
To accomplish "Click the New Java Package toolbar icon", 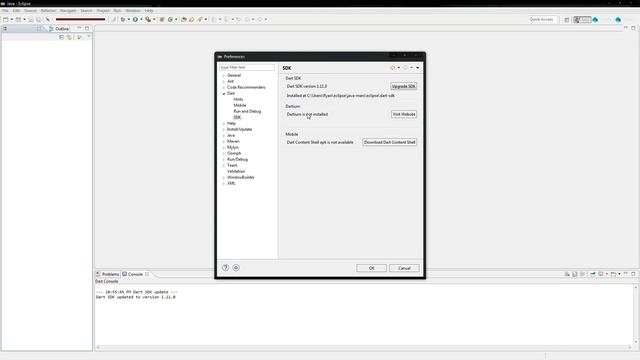I will click(162, 20).
